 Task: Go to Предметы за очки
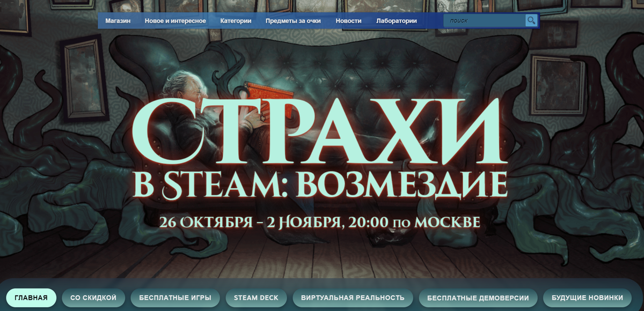(x=293, y=21)
